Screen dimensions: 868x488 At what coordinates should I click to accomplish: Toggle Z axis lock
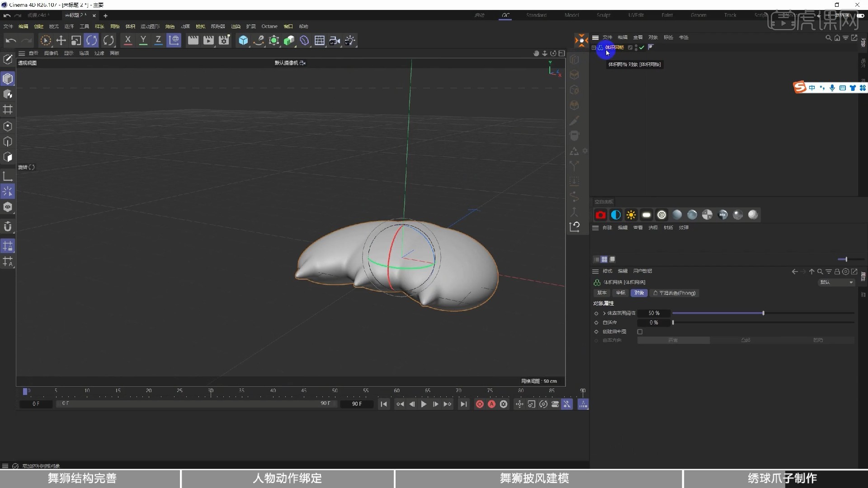158,41
